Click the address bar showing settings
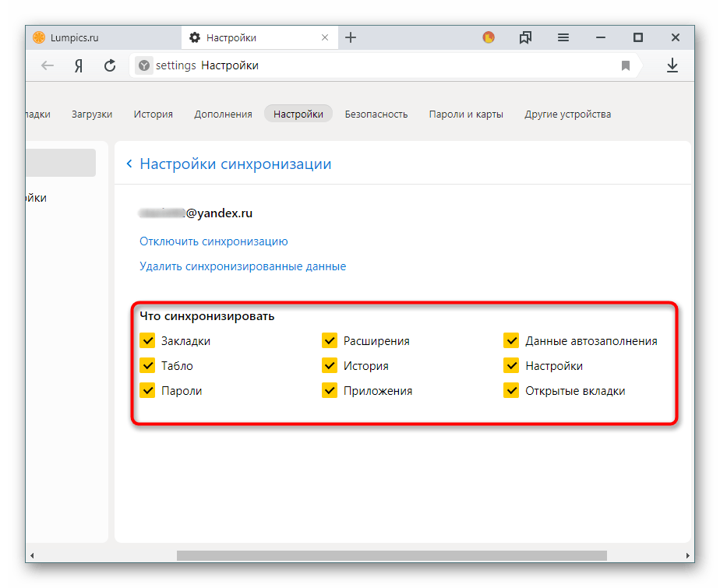This screenshot has height=588, width=720. tap(374, 66)
